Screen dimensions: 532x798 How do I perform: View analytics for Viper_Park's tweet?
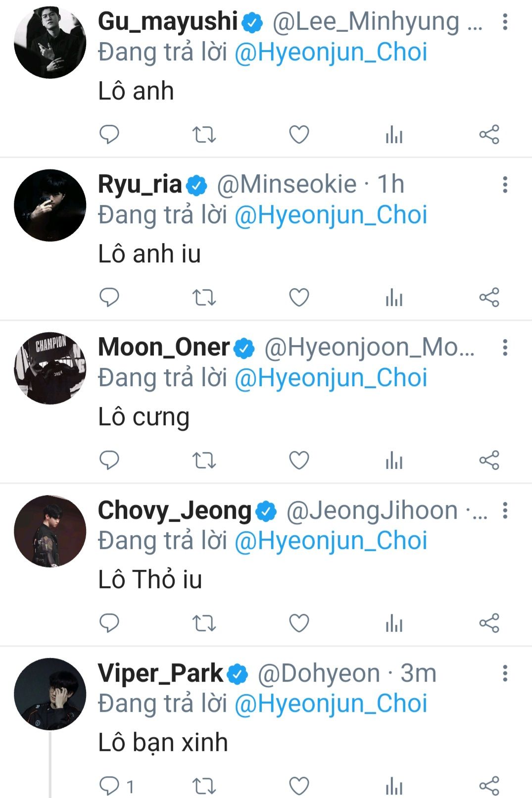click(x=394, y=786)
